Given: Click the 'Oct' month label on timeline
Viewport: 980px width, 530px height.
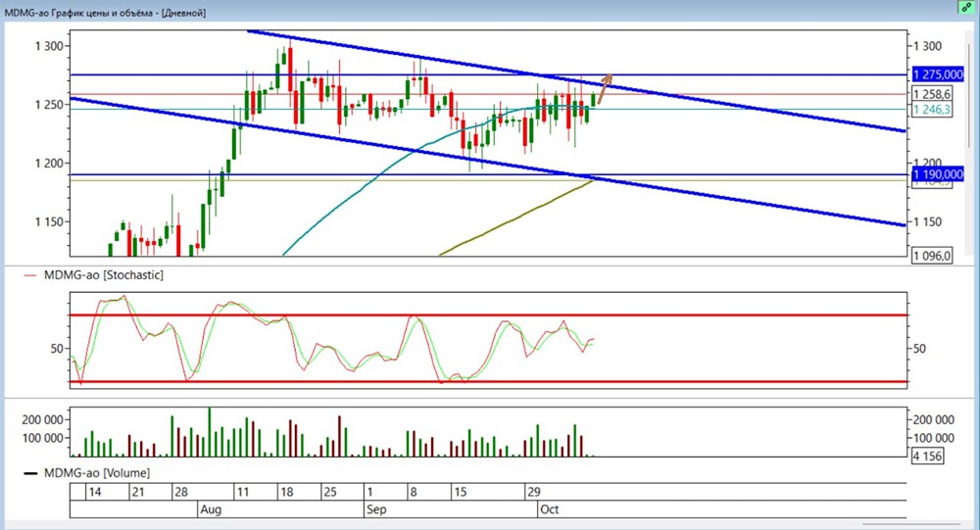Looking at the screenshot, I should 550,509.
